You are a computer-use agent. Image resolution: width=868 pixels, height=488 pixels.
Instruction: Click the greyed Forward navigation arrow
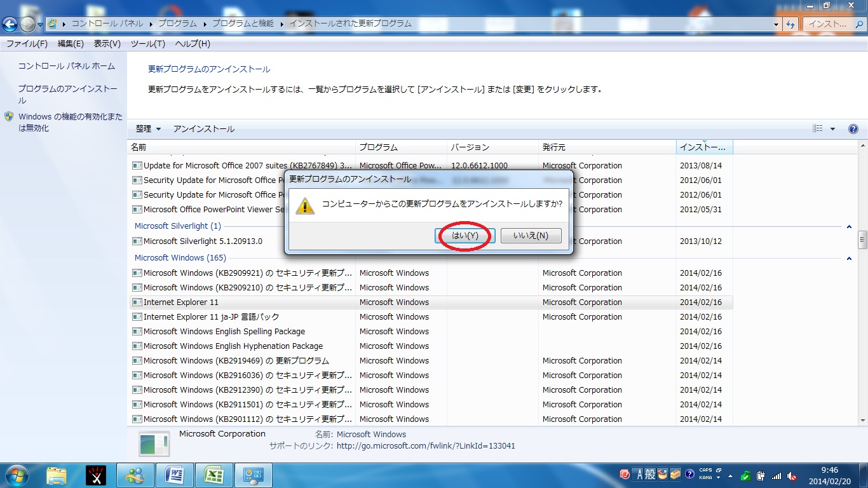pos(27,24)
